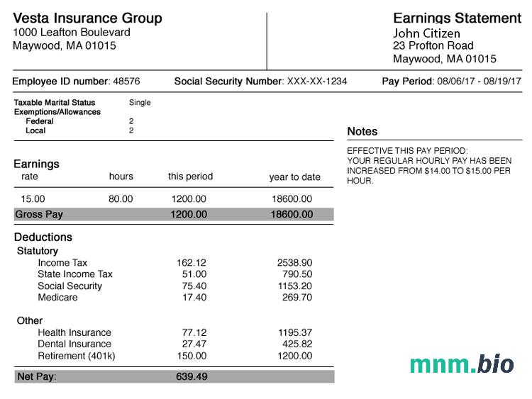Click the Vesta Insurance Group company name
The image size is (532, 399).
coord(87,18)
